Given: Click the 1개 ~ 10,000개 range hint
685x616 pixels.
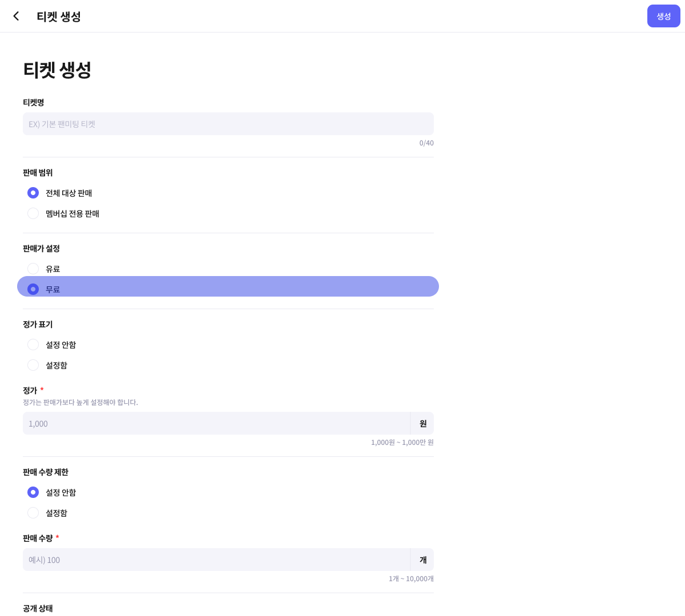Looking at the screenshot, I should (x=411, y=579).
